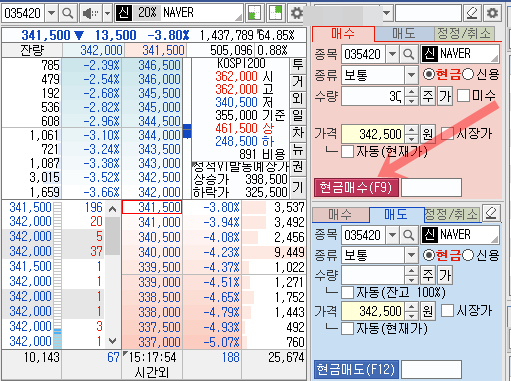Select 현금 radio in buy panel
The height and width of the screenshot is (381, 511).
pyautogui.click(x=429, y=74)
